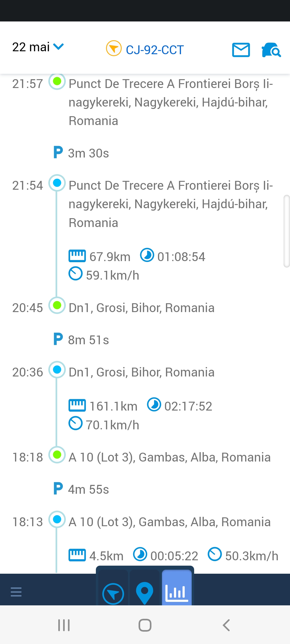
Task: Tap the 20:45 green stop marker
Action: [57, 305]
